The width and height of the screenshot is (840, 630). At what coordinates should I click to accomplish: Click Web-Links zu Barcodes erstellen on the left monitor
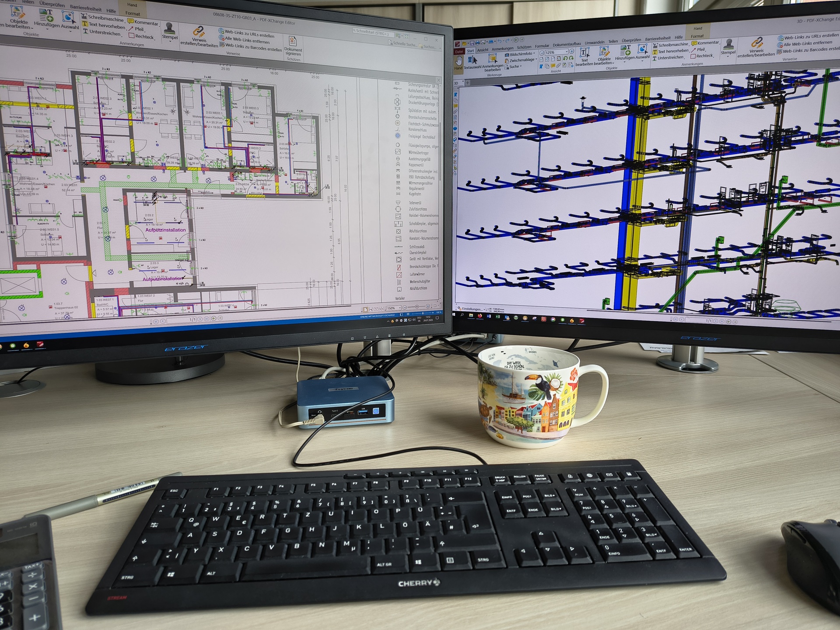[251, 47]
